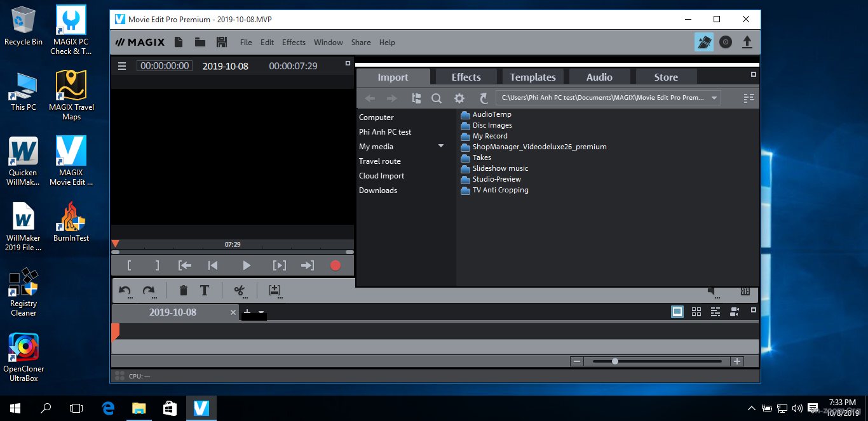Set range in point bracket
This screenshot has height=421, width=868.
[129, 265]
